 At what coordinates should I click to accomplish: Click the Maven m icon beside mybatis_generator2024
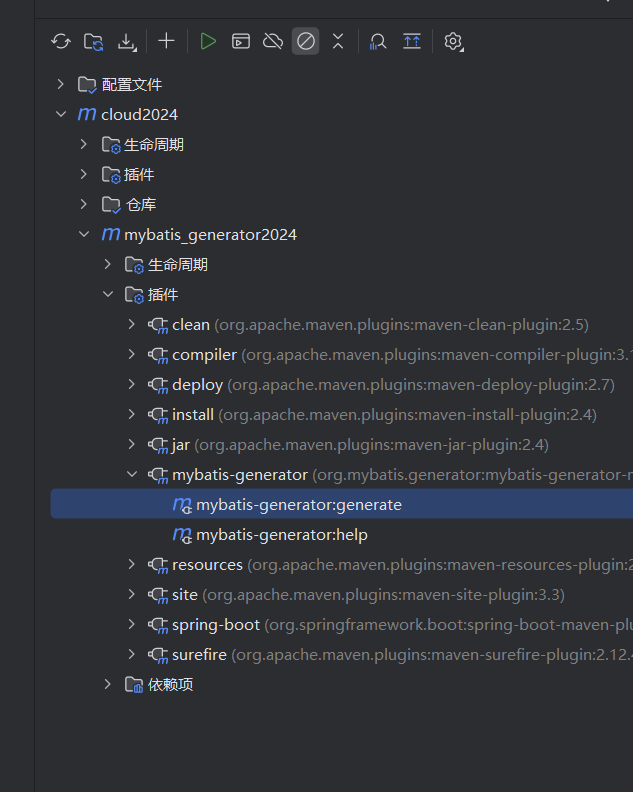111,234
